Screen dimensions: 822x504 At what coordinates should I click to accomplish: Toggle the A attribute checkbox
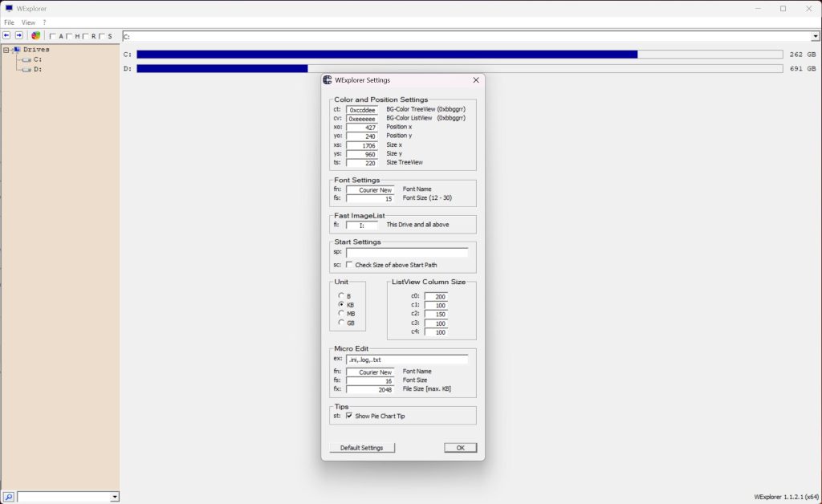point(52,36)
